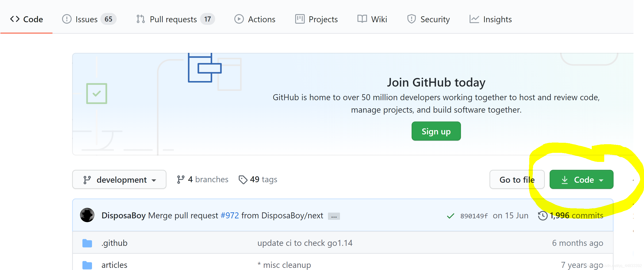Click the green Sign up button
The height and width of the screenshot is (270, 644).
tap(436, 131)
